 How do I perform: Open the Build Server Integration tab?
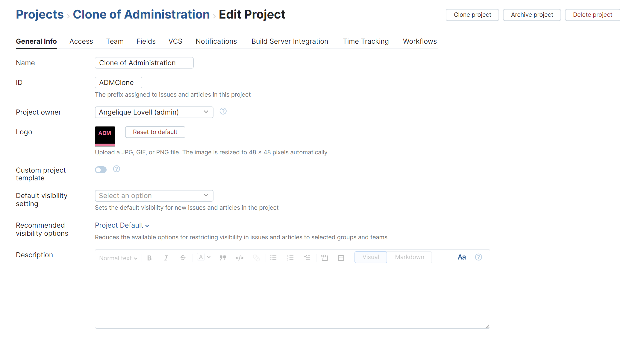click(x=290, y=41)
